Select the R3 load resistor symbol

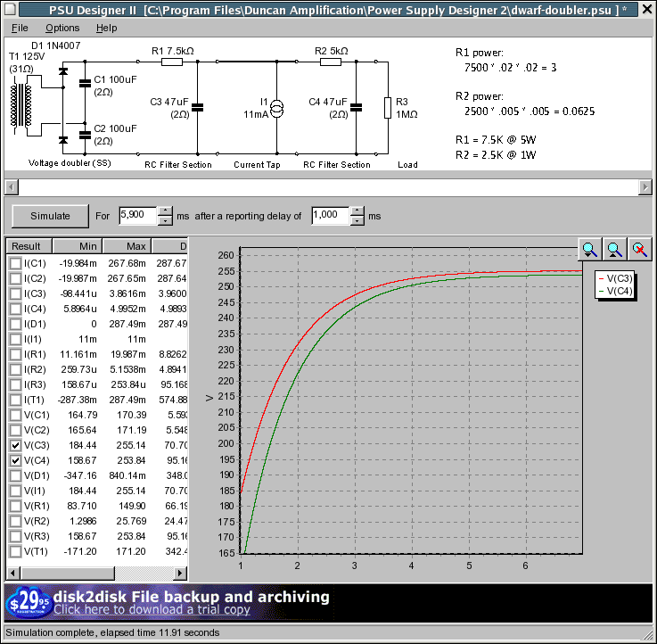pos(387,108)
